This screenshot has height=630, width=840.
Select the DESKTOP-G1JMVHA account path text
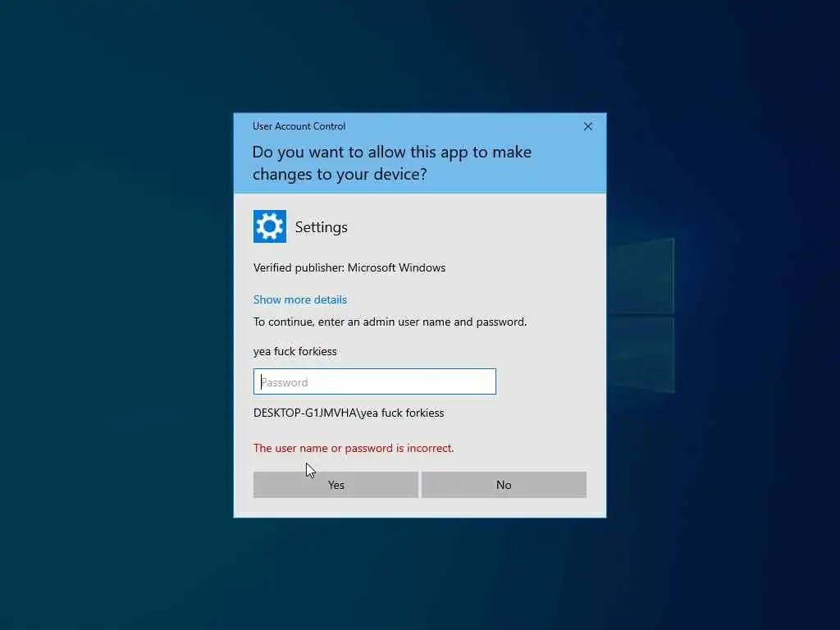tap(349, 413)
